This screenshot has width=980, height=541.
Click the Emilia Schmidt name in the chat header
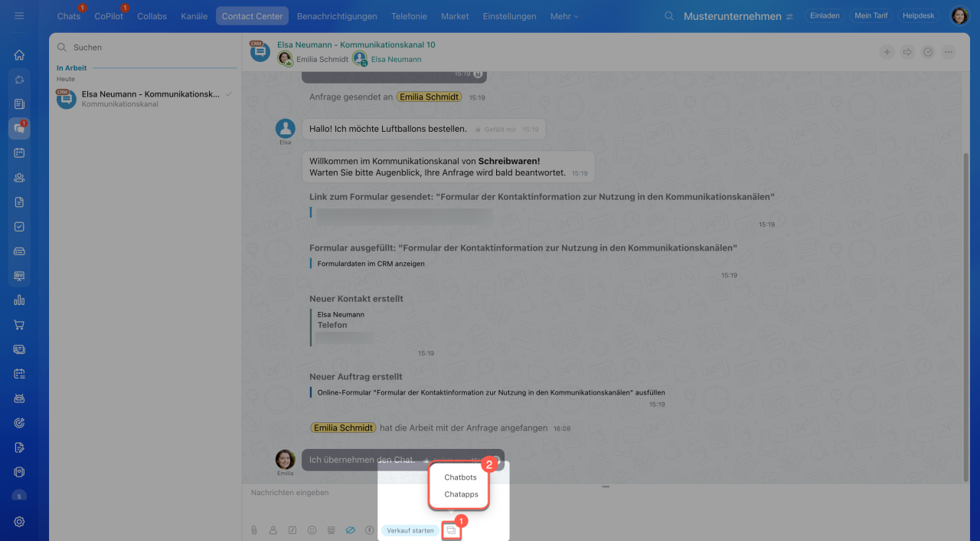tap(322, 59)
